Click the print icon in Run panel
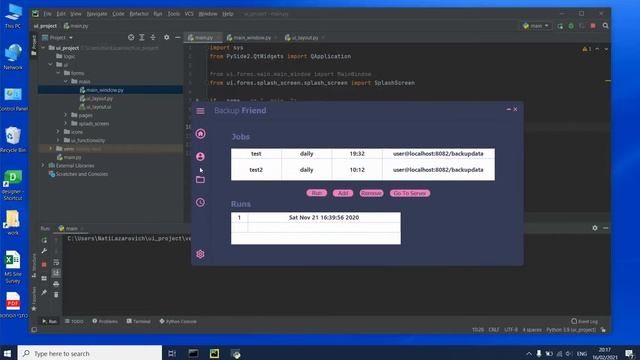Screen dimensions: 640x360 click(x=56, y=284)
